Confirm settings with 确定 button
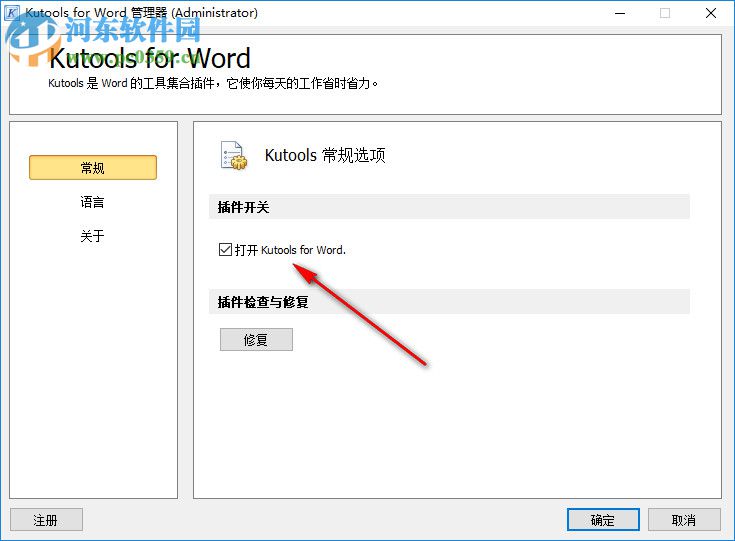This screenshot has width=735, height=541. (x=603, y=520)
